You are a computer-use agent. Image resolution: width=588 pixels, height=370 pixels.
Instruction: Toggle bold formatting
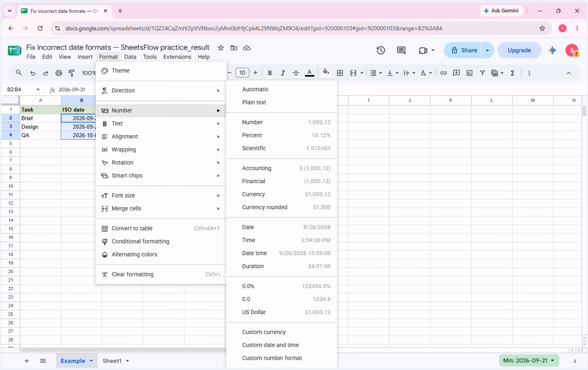click(x=270, y=73)
